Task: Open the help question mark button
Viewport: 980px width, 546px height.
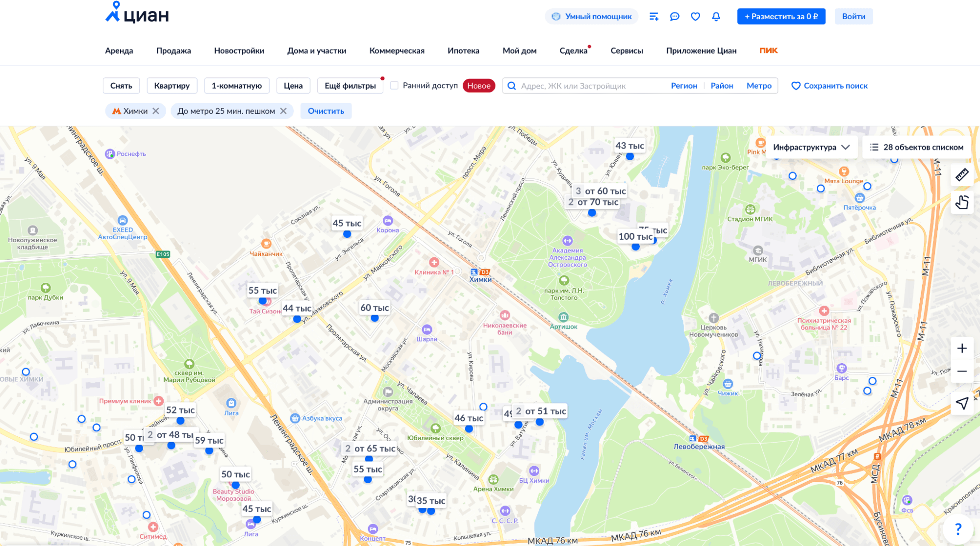Action: click(958, 529)
